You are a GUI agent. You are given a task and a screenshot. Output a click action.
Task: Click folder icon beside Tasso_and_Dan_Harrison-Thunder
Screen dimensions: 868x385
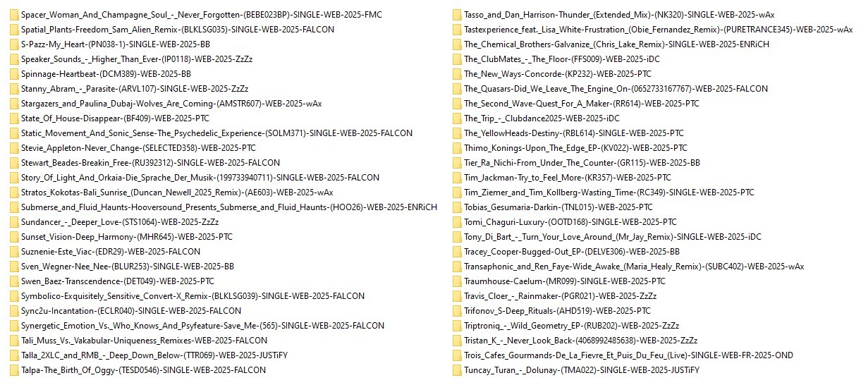(456, 14)
